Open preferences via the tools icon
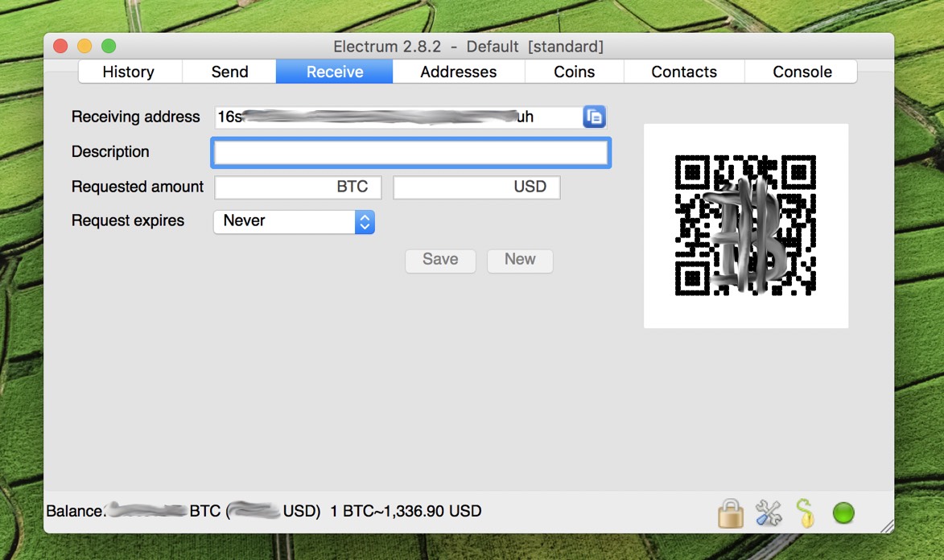Viewport: 944px width, 560px height. [769, 513]
